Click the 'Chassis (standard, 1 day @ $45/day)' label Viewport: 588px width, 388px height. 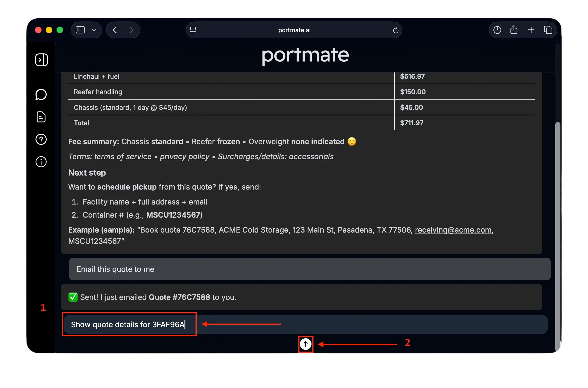(130, 107)
